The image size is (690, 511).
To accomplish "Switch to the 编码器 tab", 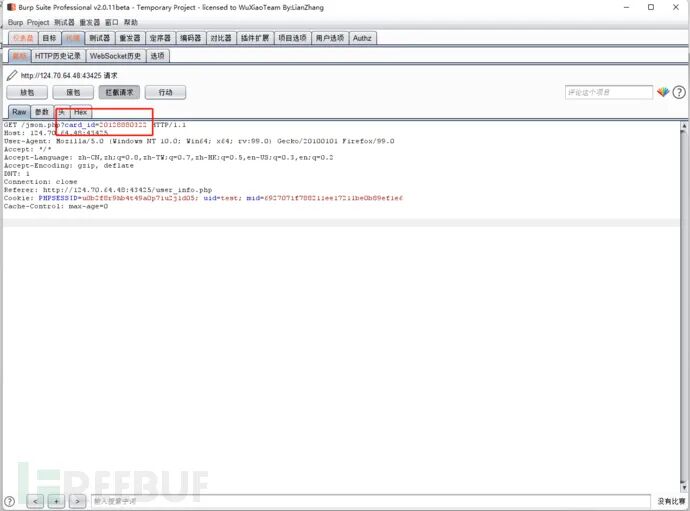I will [191, 38].
